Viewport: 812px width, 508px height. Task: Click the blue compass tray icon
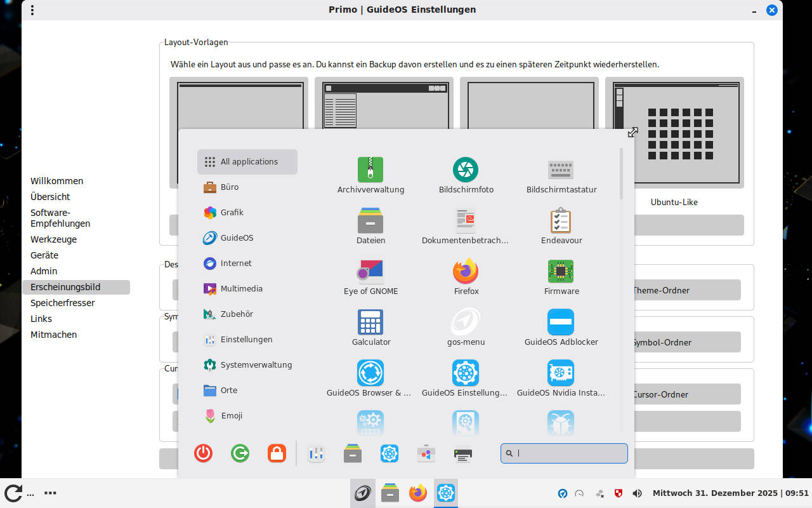562,493
